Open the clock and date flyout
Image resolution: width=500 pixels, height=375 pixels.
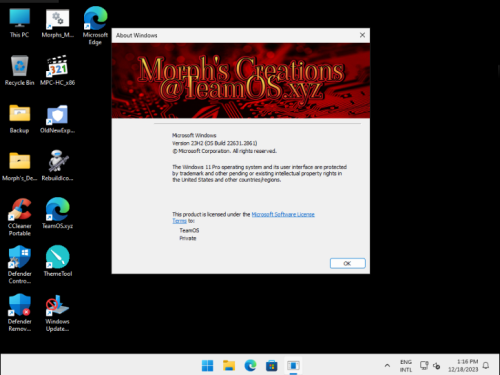[x=463, y=366]
